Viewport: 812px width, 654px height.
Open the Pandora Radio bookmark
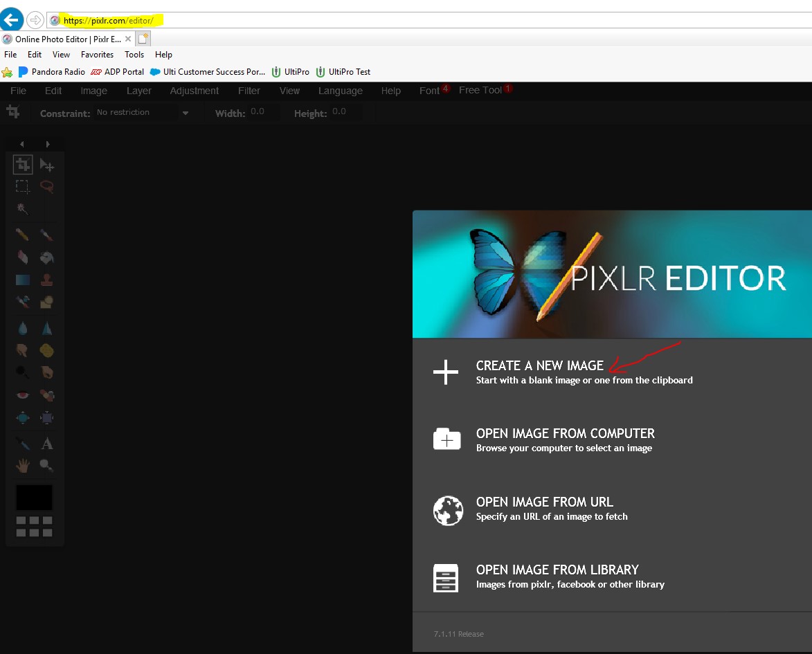coord(52,72)
